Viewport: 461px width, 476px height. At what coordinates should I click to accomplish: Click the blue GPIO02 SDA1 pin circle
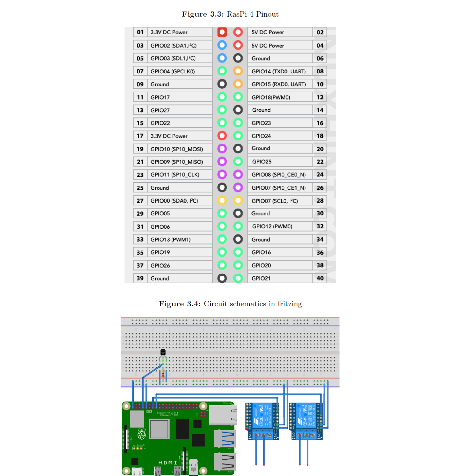click(222, 45)
